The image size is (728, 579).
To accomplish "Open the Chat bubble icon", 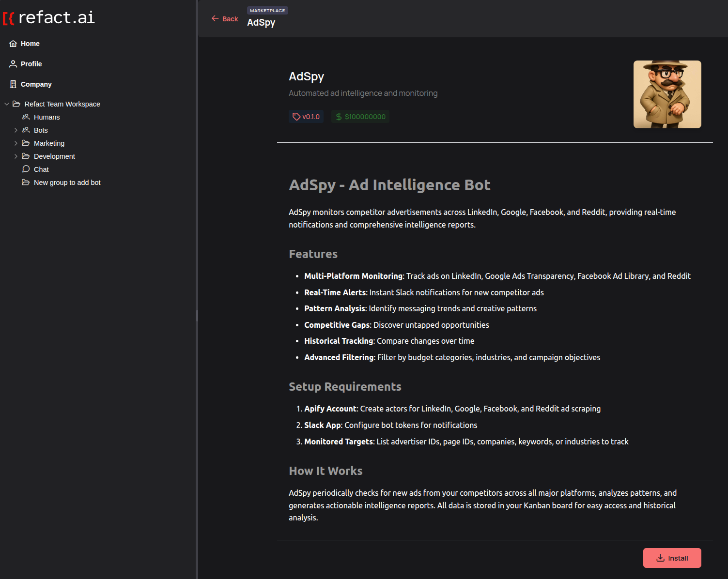I will pyautogui.click(x=26, y=169).
